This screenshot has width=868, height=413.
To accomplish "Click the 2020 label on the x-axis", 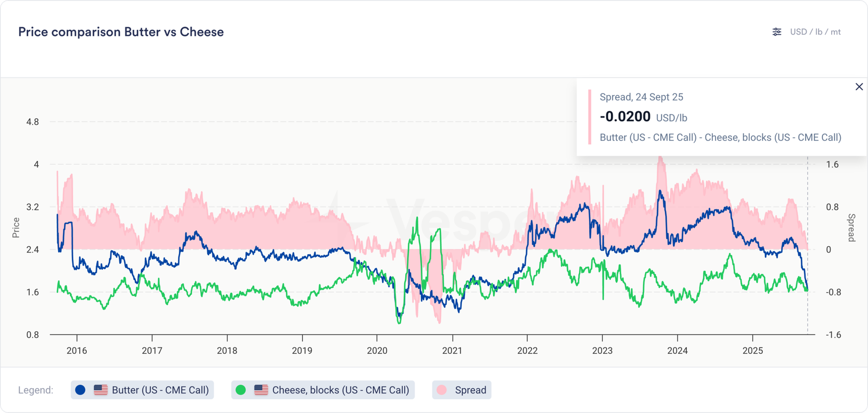I will pos(377,351).
